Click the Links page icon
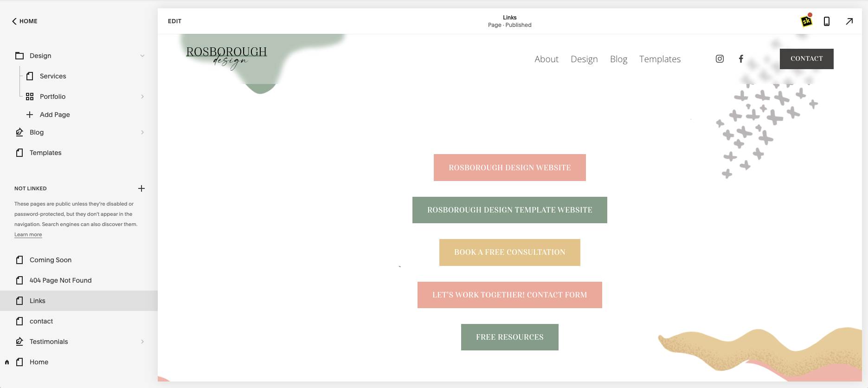 (19, 301)
